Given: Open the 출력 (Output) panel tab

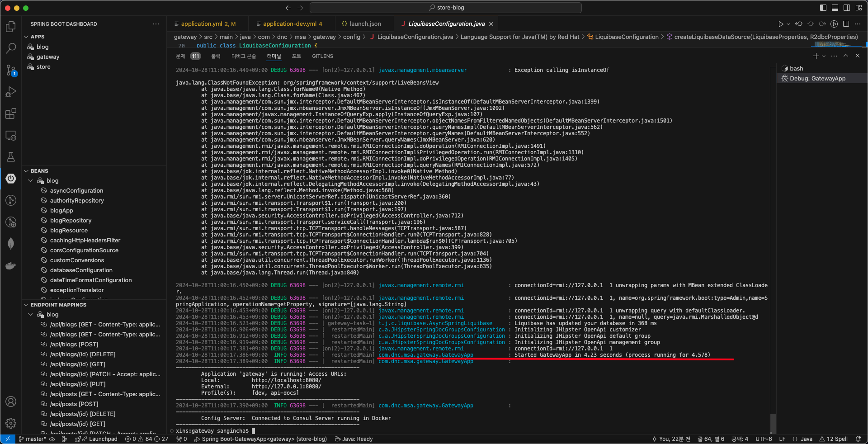Looking at the screenshot, I should tap(216, 56).
